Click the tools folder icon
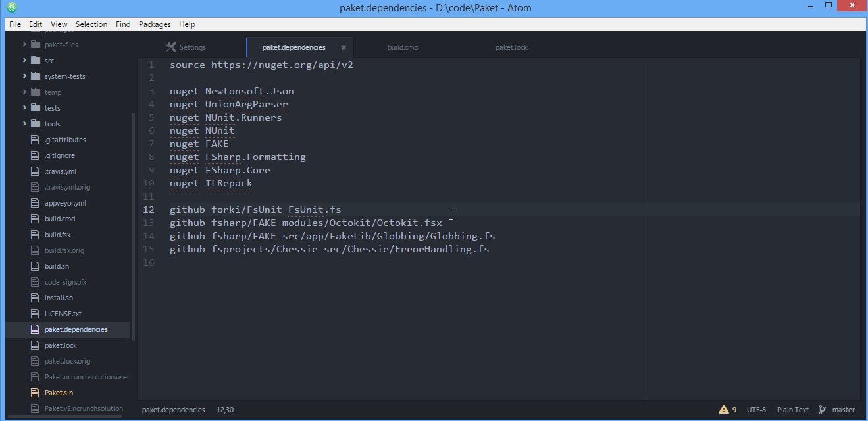This screenshot has width=868, height=421. click(x=36, y=124)
